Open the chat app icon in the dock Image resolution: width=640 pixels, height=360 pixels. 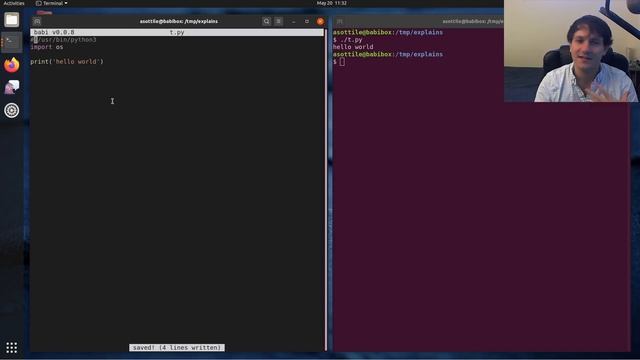11,87
